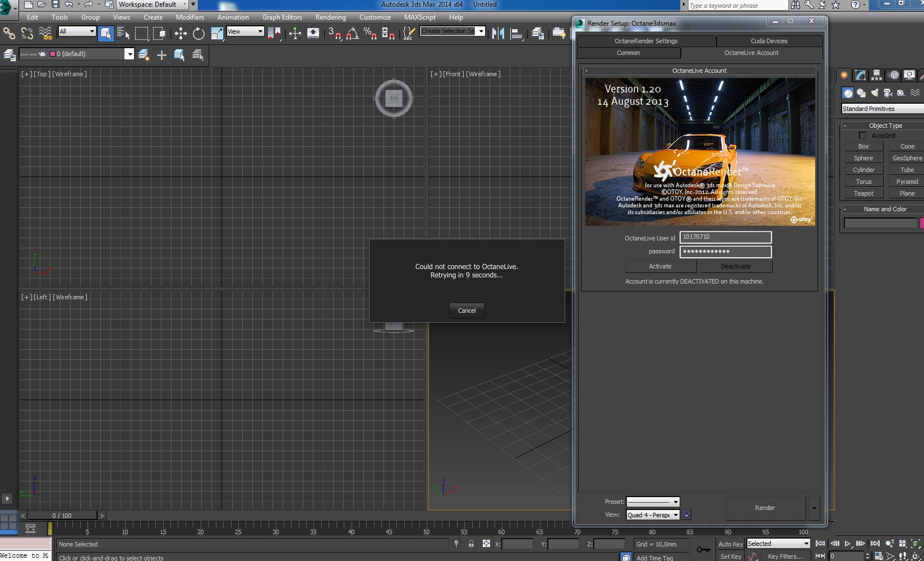Click the Rectangular Selection Region tool

pos(141,34)
